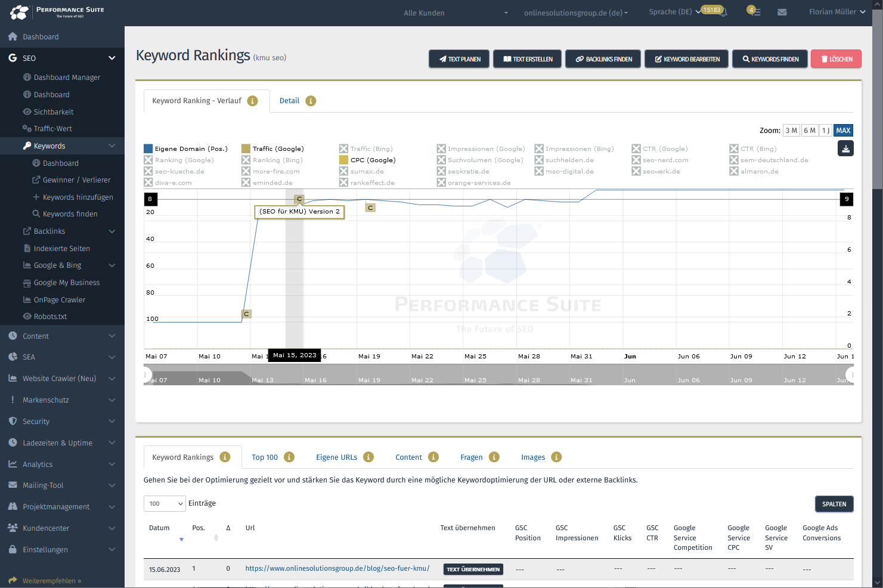Open the task list icon with badge

pos(755,11)
